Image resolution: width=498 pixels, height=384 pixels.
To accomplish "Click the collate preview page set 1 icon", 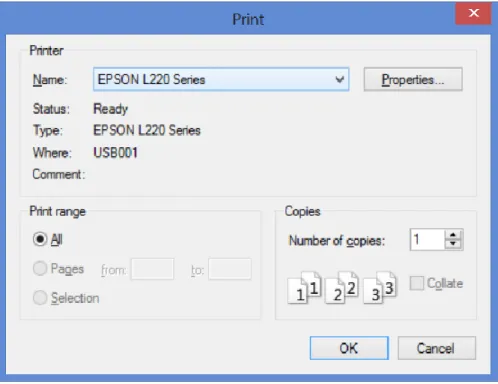I will click(x=304, y=287).
